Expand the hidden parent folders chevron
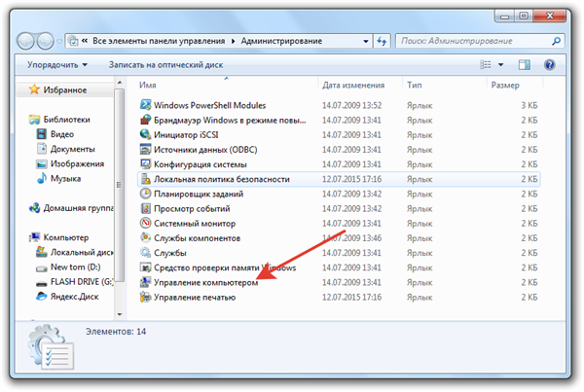 coord(85,41)
